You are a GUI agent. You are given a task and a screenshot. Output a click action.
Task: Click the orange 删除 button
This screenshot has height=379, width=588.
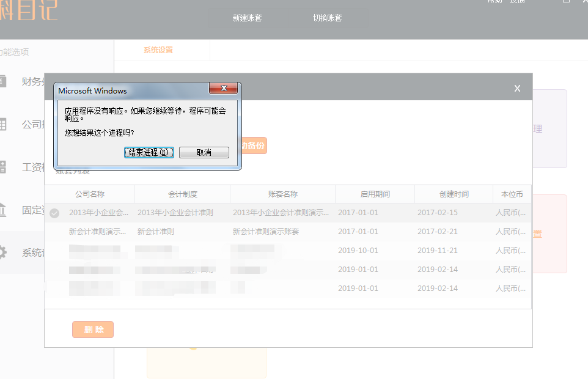(93, 329)
